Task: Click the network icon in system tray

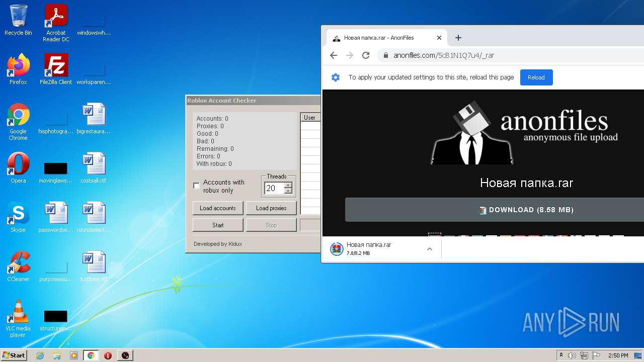Action: click(x=584, y=355)
